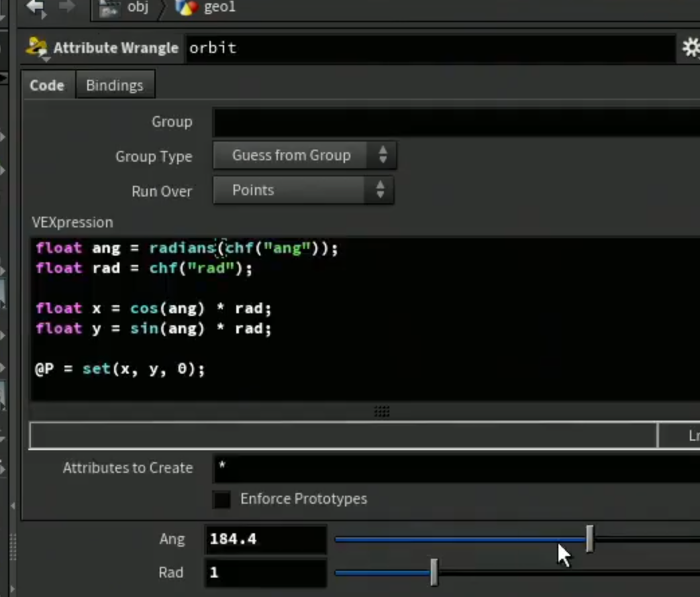The height and width of the screenshot is (597, 700).
Task: Open the Run Over dropdown
Action: point(303,190)
